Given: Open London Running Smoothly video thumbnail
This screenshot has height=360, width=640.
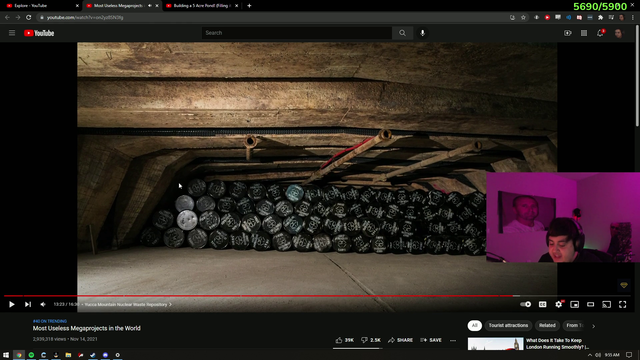Looking at the screenshot, I should click(x=495, y=344).
